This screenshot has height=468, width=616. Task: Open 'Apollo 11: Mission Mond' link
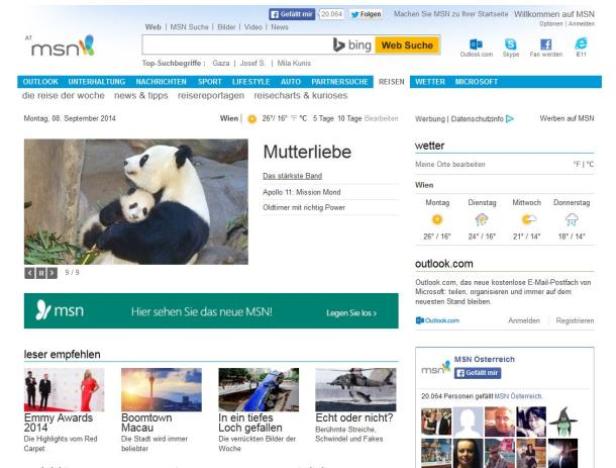coord(301,192)
